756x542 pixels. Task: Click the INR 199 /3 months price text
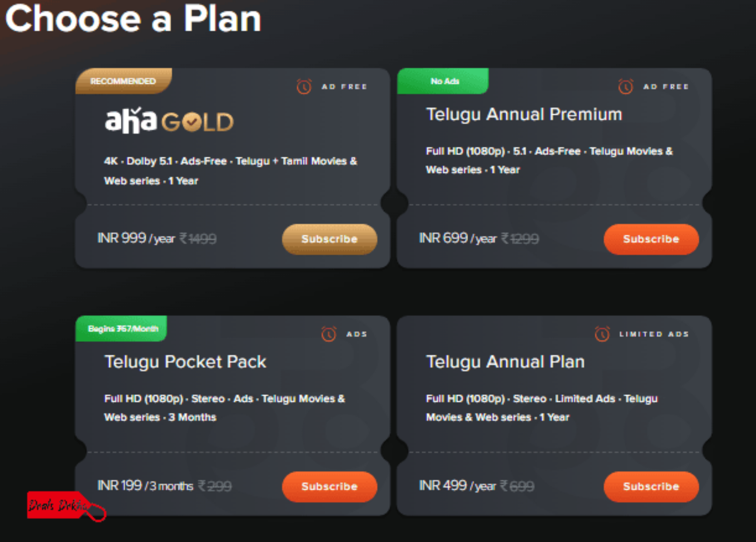tap(144, 486)
